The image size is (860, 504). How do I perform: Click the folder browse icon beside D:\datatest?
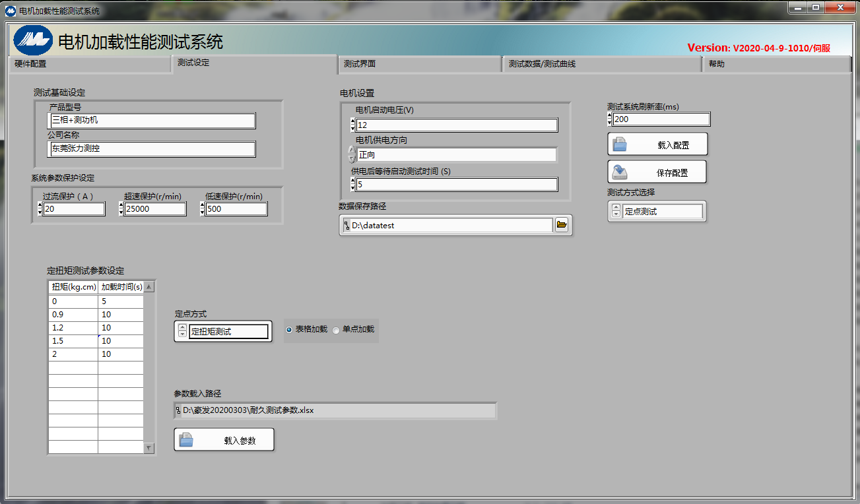(561, 225)
